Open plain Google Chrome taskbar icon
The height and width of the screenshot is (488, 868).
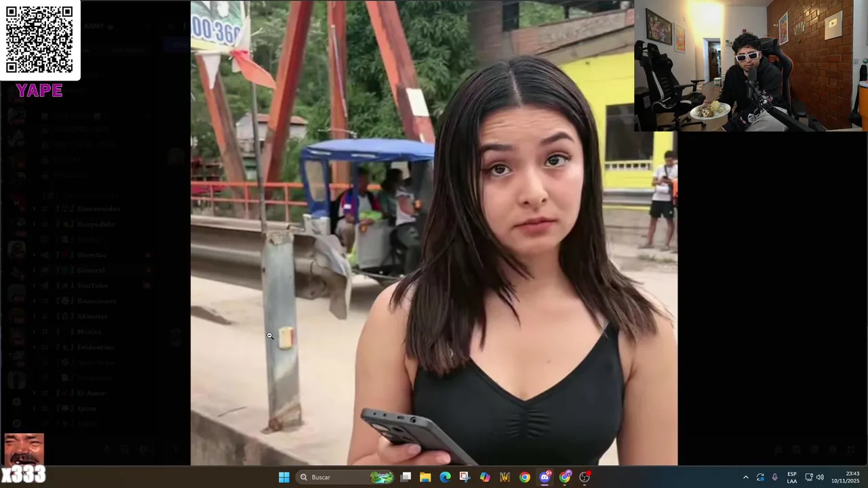pyautogui.click(x=525, y=477)
